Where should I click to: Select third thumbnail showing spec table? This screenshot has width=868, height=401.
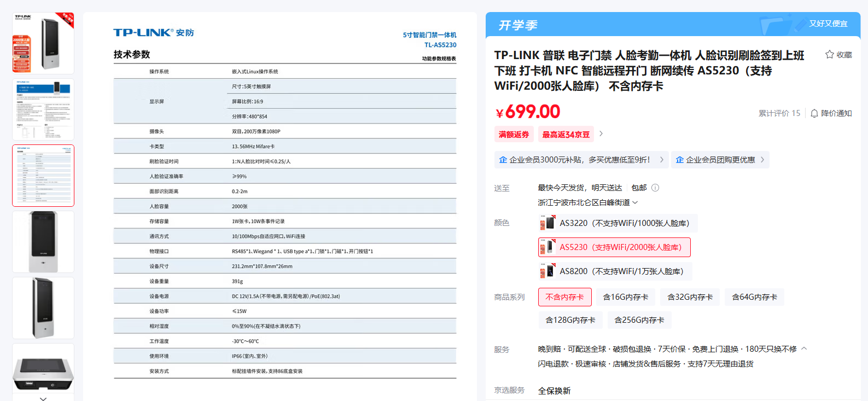pos(43,176)
